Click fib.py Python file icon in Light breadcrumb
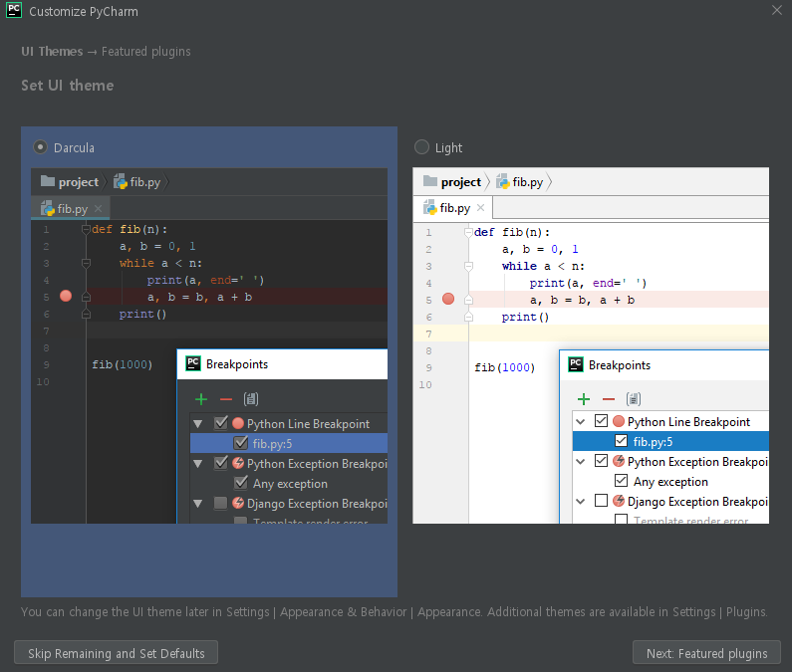This screenshot has width=792, height=672. 502,181
